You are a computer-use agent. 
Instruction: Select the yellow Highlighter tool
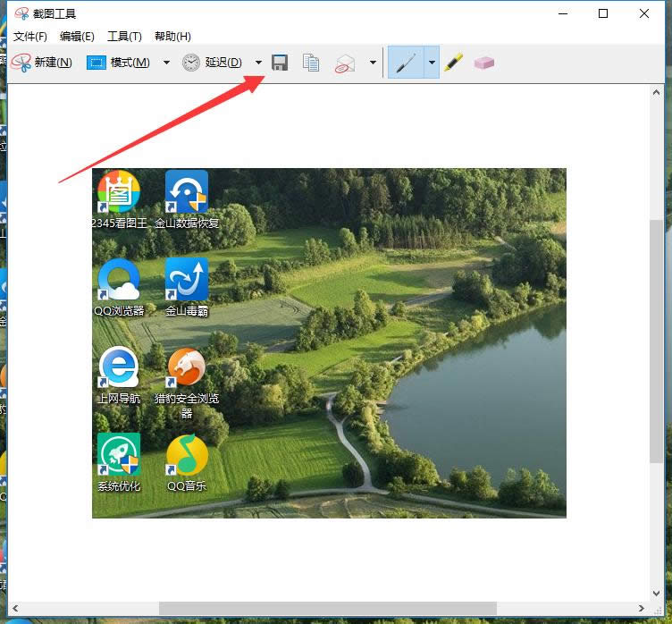(454, 63)
